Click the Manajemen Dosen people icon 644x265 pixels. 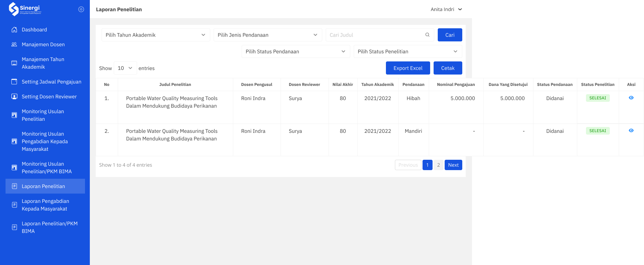click(x=14, y=45)
